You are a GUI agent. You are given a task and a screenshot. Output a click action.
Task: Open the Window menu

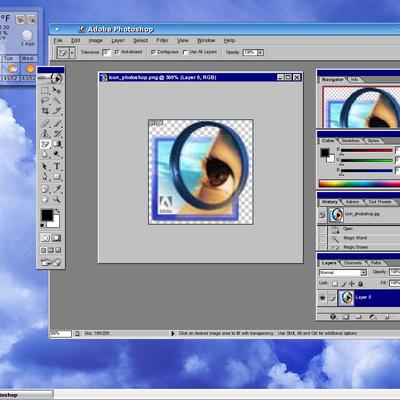206,40
